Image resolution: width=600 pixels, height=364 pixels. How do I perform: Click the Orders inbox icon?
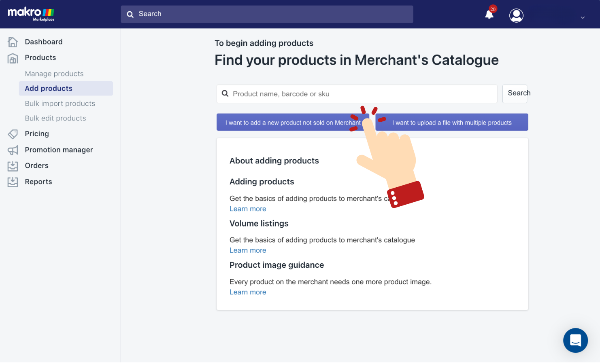[x=13, y=166]
